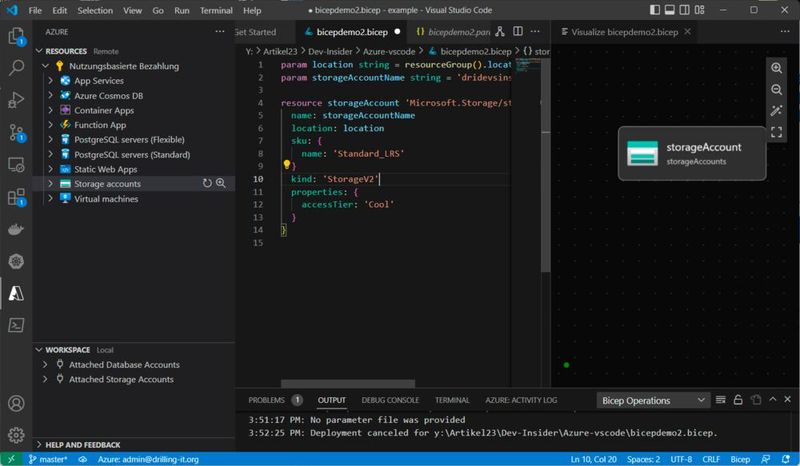This screenshot has height=466, width=800.
Task: Expand the Help and Feedback section
Action: tap(40, 445)
